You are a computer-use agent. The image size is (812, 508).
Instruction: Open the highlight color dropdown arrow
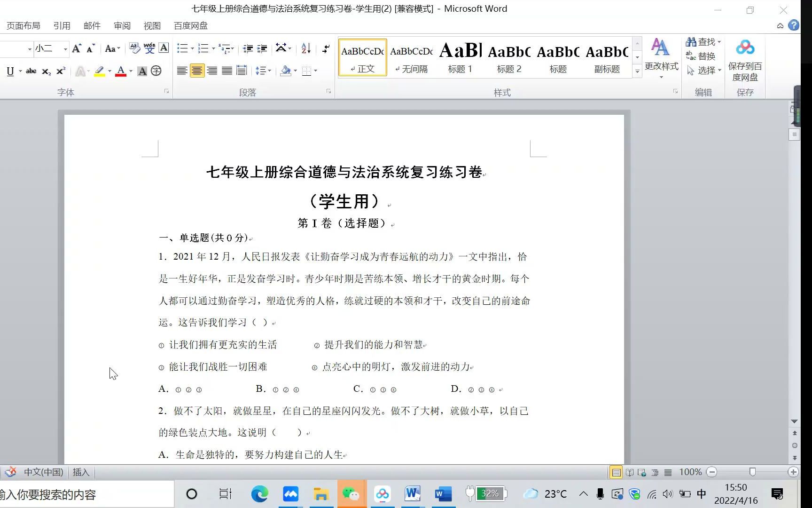click(x=109, y=71)
